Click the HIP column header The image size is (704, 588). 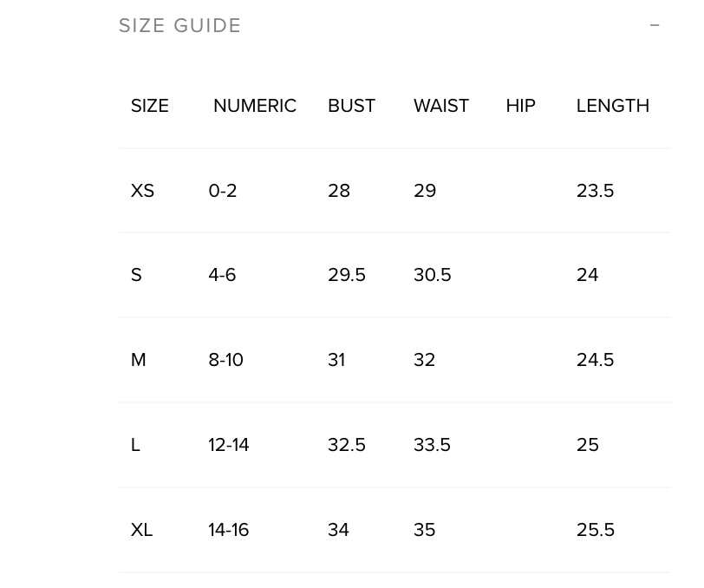pos(520,106)
